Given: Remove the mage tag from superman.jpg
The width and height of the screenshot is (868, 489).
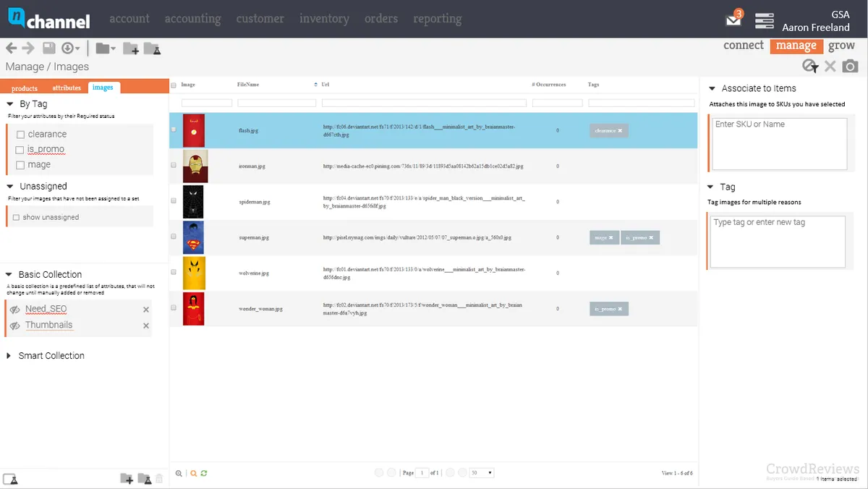Looking at the screenshot, I should point(610,237).
